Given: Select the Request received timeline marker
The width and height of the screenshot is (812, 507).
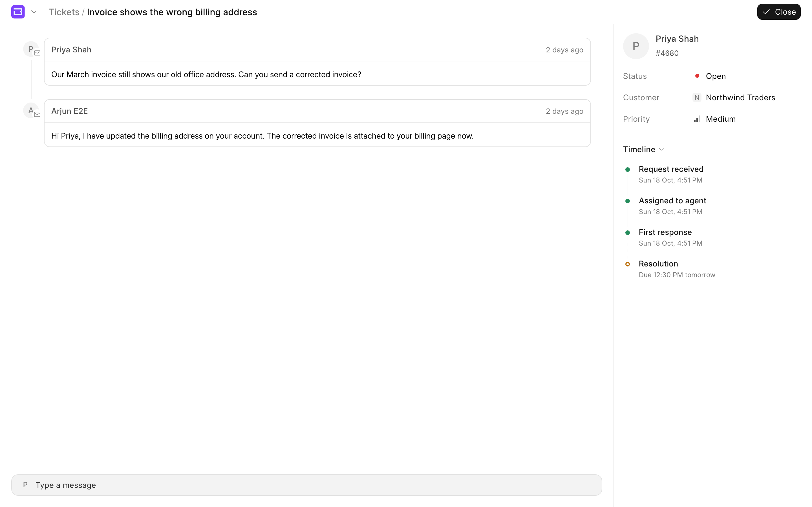Looking at the screenshot, I should coord(627,169).
